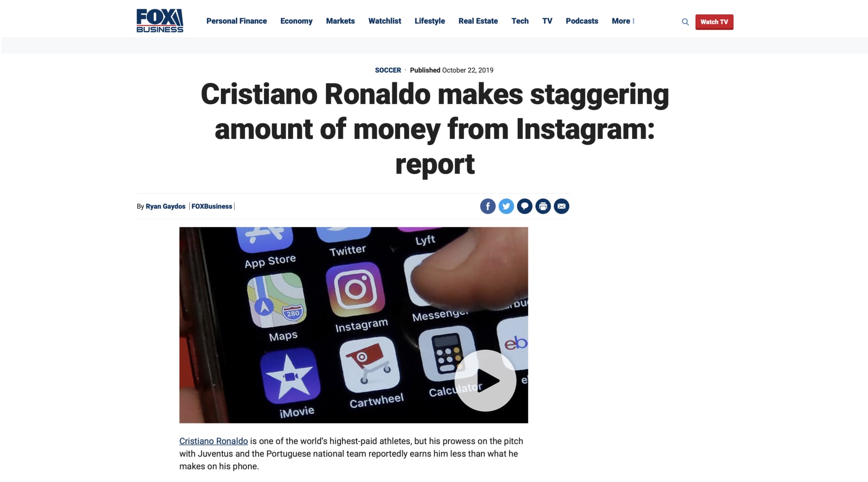Screen dimensions: 868x482
Task: Open author Ryan Gaydos's page
Action: 166,206
